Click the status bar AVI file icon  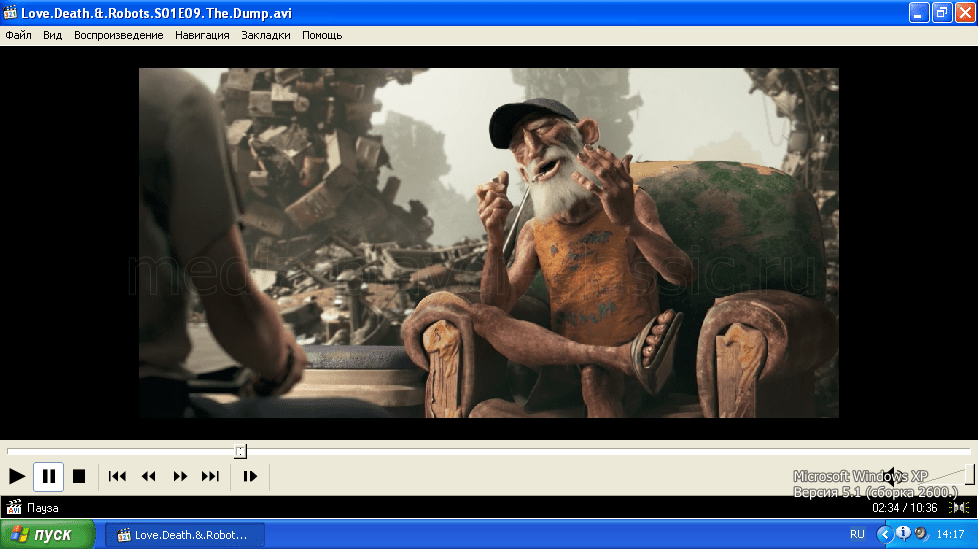(x=14, y=507)
